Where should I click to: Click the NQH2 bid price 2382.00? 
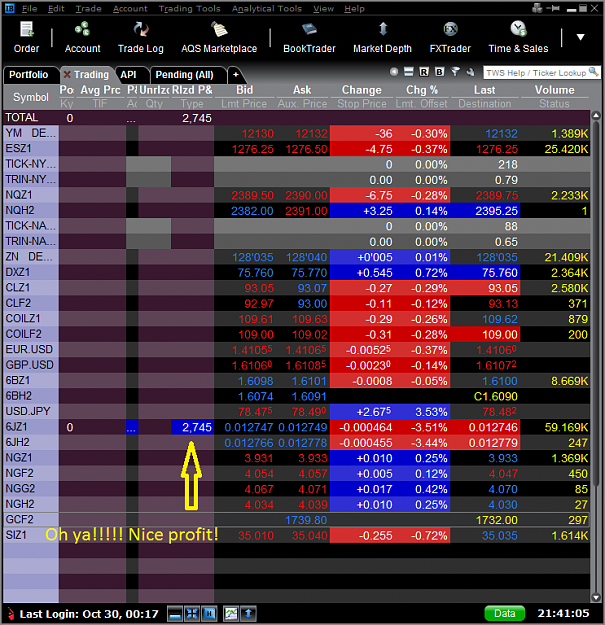tap(252, 211)
